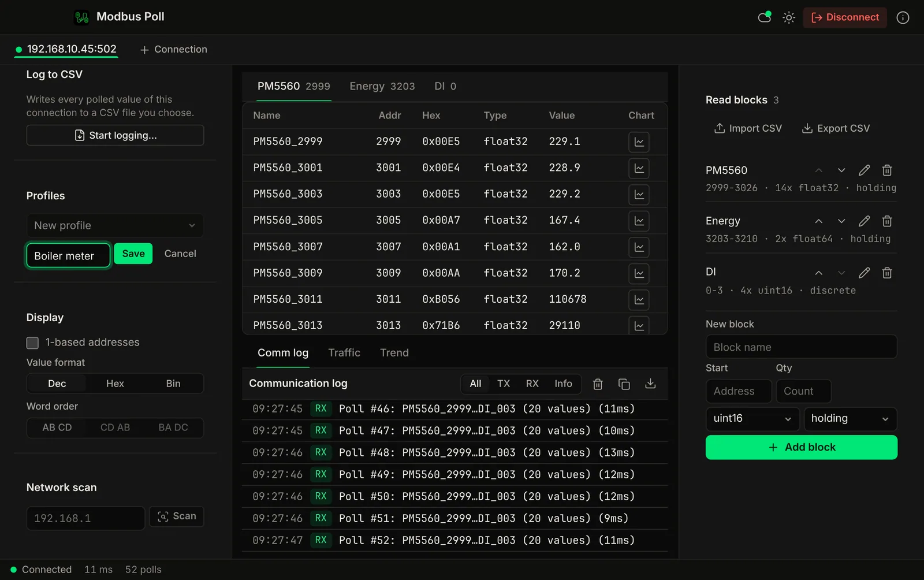924x580 pixels.
Task: Click the Block name input field
Action: pos(802,347)
